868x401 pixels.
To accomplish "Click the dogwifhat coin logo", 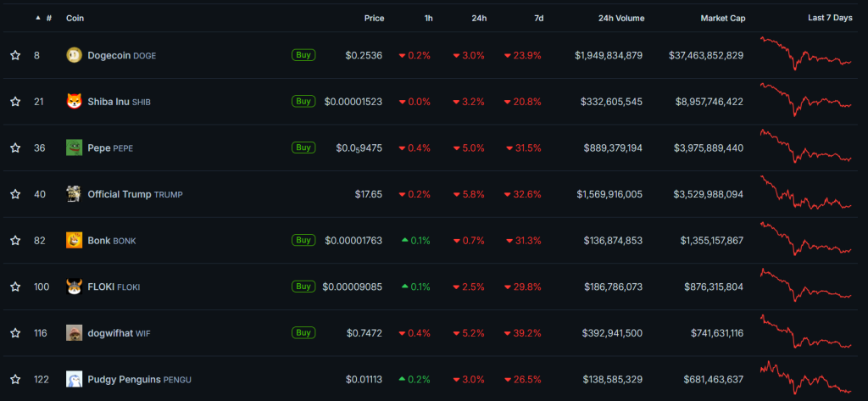I will pyautogui.click(x=75, y=333).
